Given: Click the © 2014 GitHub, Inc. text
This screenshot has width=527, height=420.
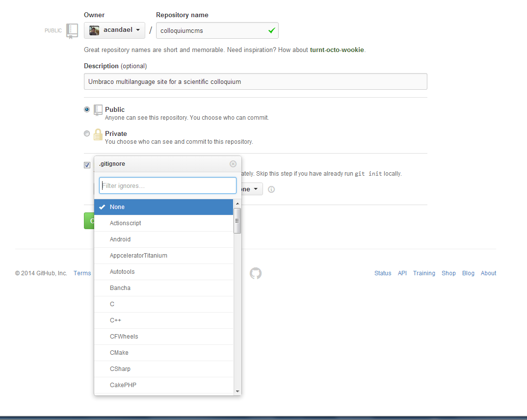Looking at the screenshot, I should coord(41,273).
